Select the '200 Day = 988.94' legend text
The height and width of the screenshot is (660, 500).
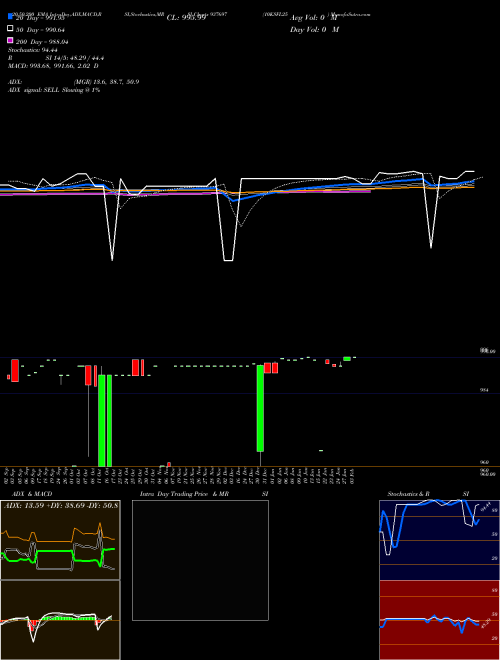pos(42,42)
